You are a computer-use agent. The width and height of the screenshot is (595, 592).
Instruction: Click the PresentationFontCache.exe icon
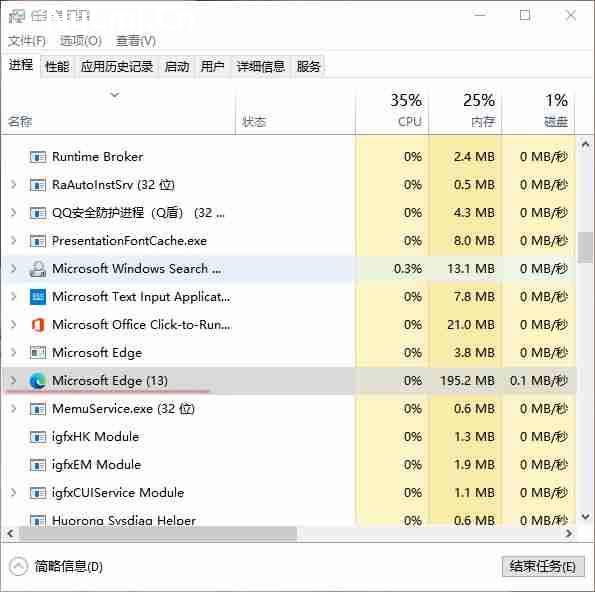(x=38, y=241)
